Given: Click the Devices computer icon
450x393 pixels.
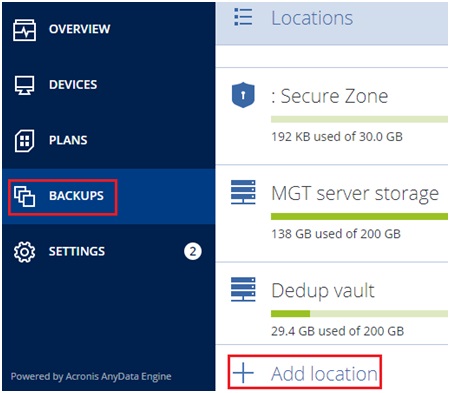Looking at the screenshot, I should (x=24, y=85).
